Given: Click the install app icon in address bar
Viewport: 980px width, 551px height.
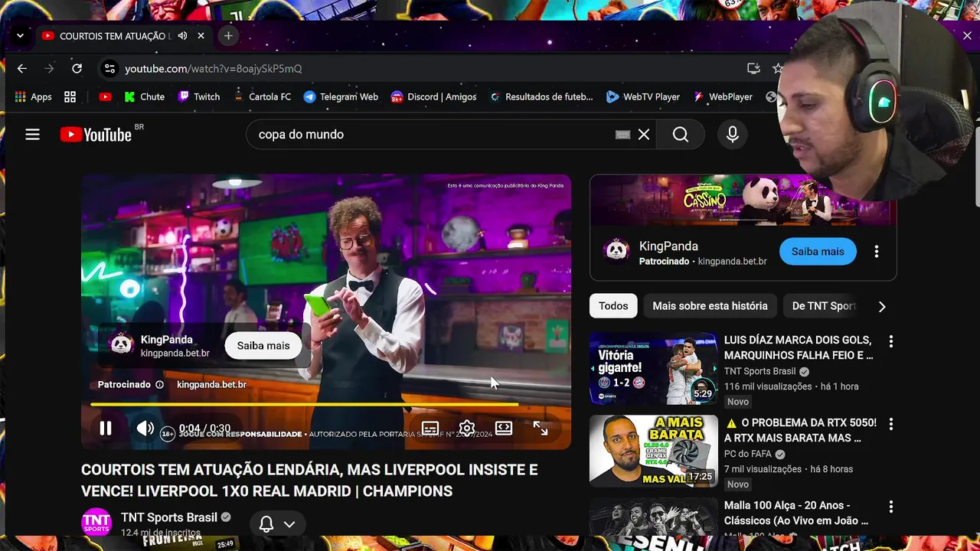Looking at the screenshot, I should click(x=753, y=69).
